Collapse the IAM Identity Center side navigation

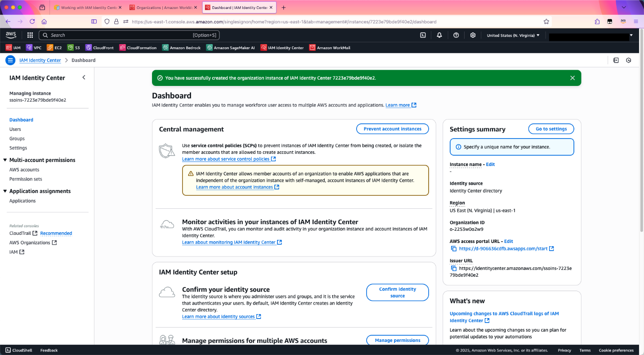pos(84,77)
